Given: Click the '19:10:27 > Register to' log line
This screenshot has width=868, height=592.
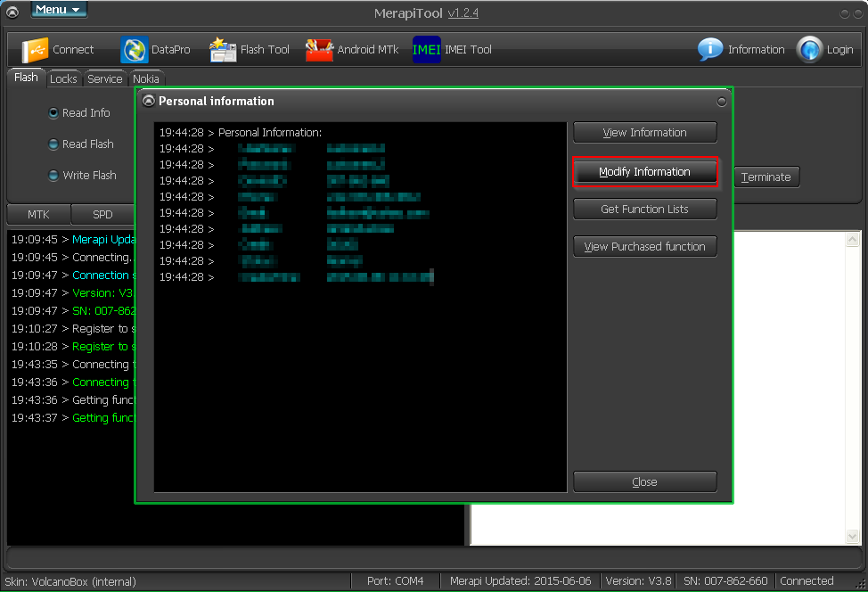Looking at the screenshot, I should coord(73,329).
